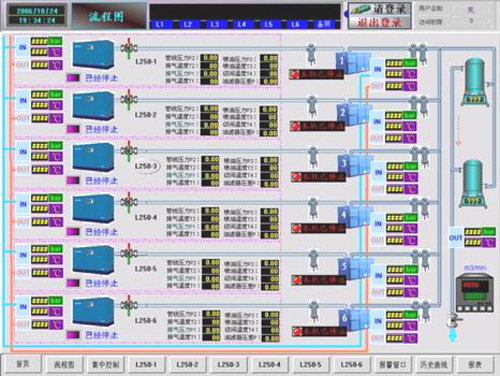Select the L3 indicator in top bar
Screen dimensions: 500x376
click(215, 24)
